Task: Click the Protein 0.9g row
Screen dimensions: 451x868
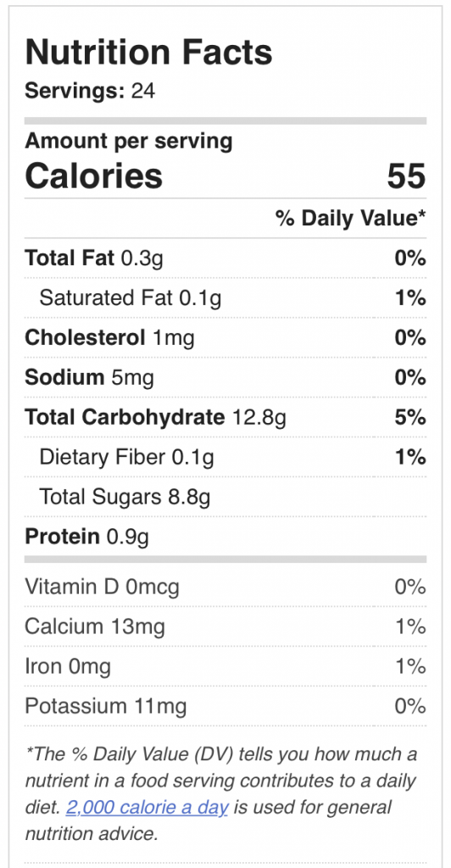Action: point(225,537)
